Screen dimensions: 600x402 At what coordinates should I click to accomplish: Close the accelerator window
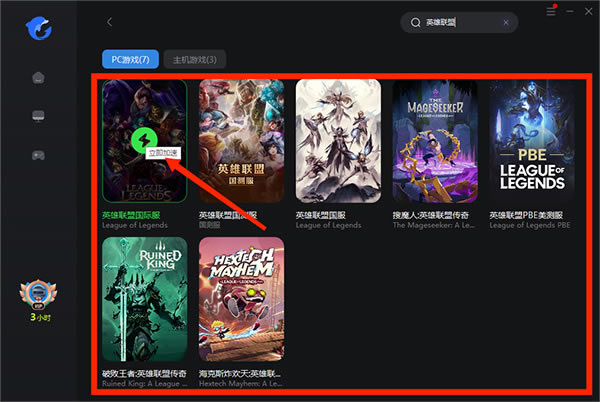[x=589, y=11]
